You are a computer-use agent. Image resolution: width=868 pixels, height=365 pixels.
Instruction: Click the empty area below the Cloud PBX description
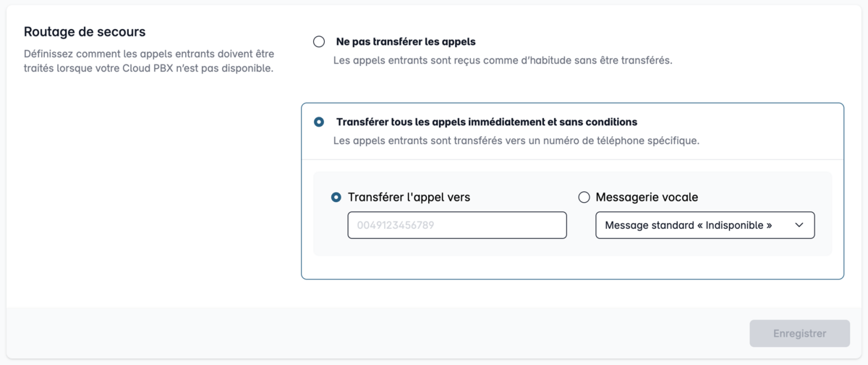coord(149,188)
